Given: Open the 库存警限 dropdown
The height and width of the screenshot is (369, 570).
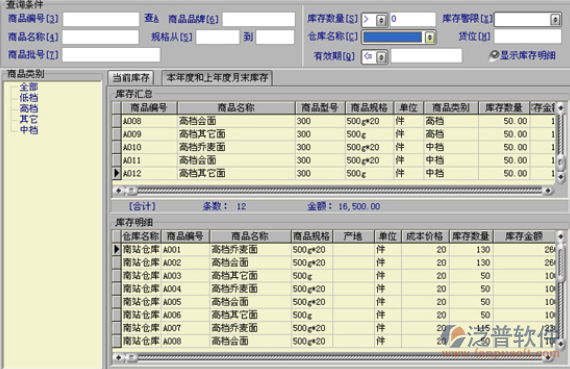Looking at the screenshot, I should (x=555, y=20).
